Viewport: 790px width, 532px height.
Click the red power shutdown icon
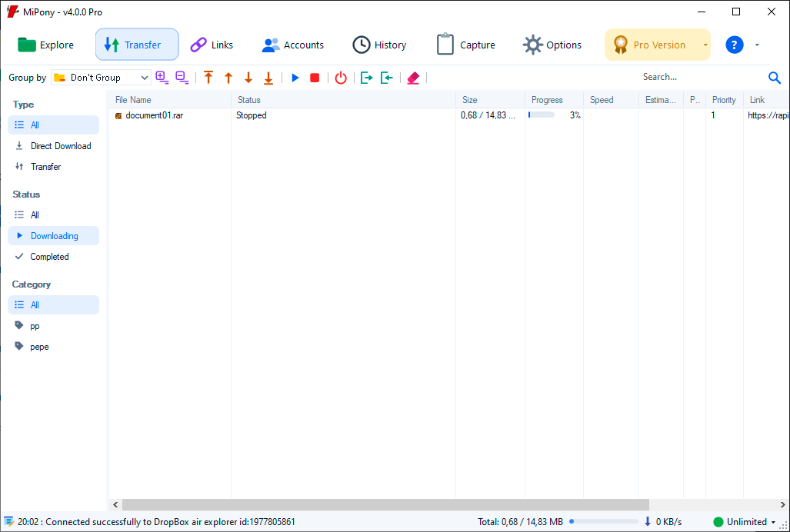[x=341, y=78]
